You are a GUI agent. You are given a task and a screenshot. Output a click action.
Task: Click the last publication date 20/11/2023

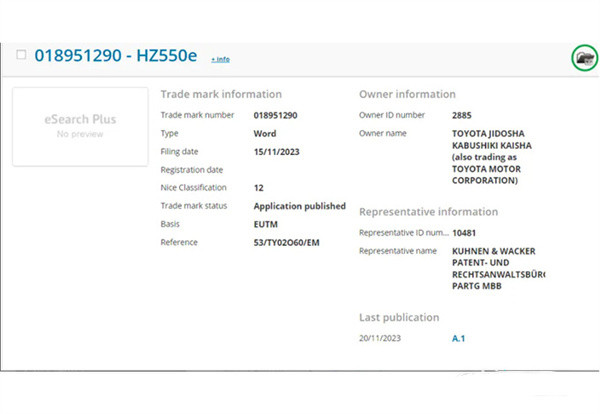coord(382,338)
